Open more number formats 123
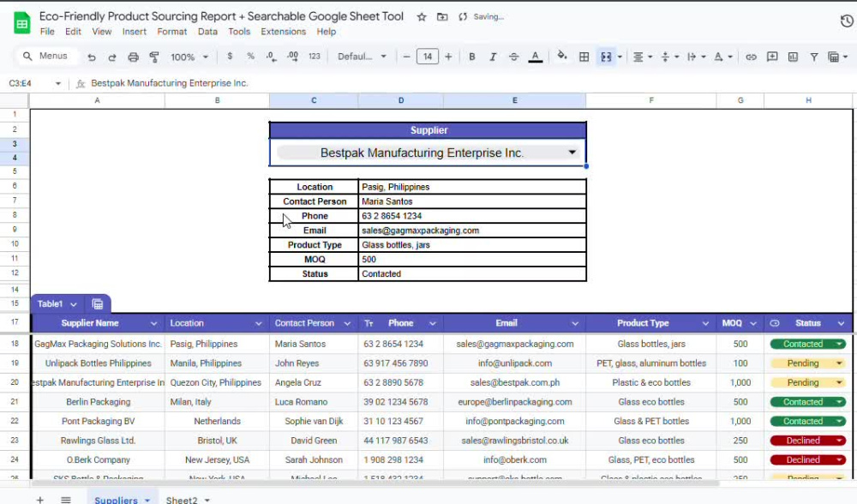The image size is (857, 504). (x=315, y=57)
